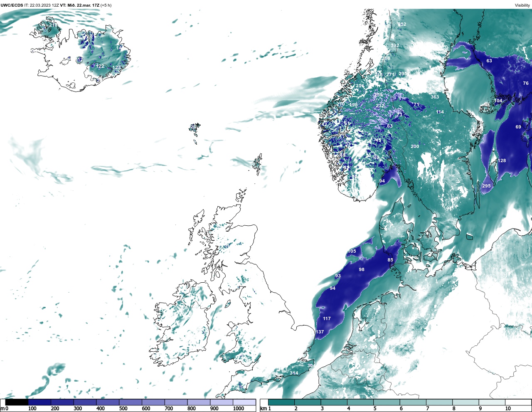532x412 pixels.
Task: Select the 500–600 m legend swatch
Action: pos(131,402)
